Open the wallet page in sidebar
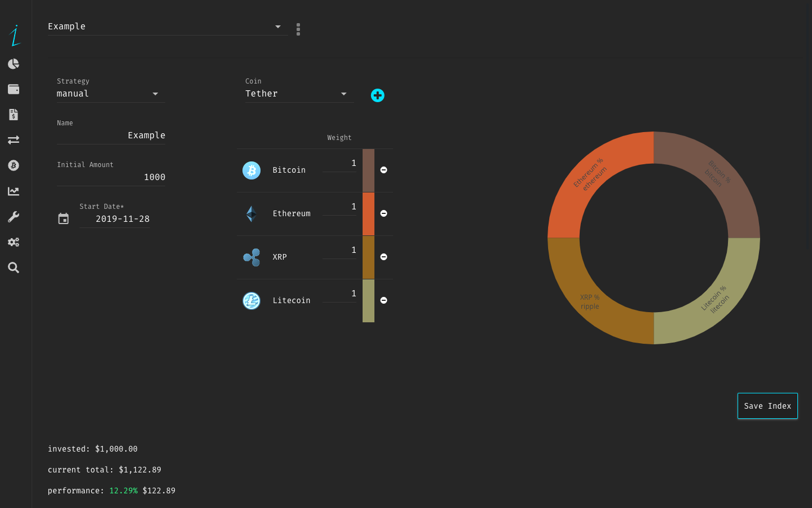Image resolution: width=812 pixels, height=508 pixels. [14, 89]
